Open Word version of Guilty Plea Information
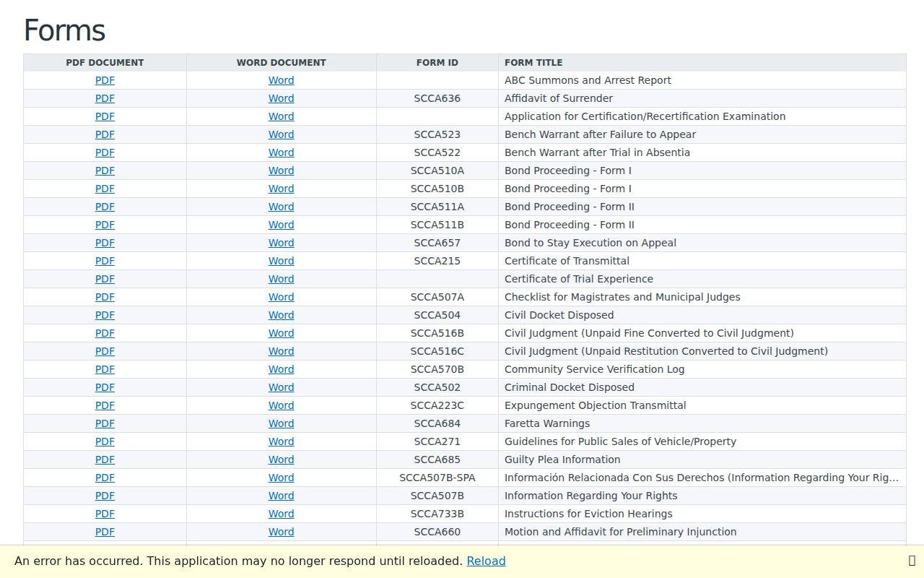This screenshot has height=578, width=924. pos(281,460)
